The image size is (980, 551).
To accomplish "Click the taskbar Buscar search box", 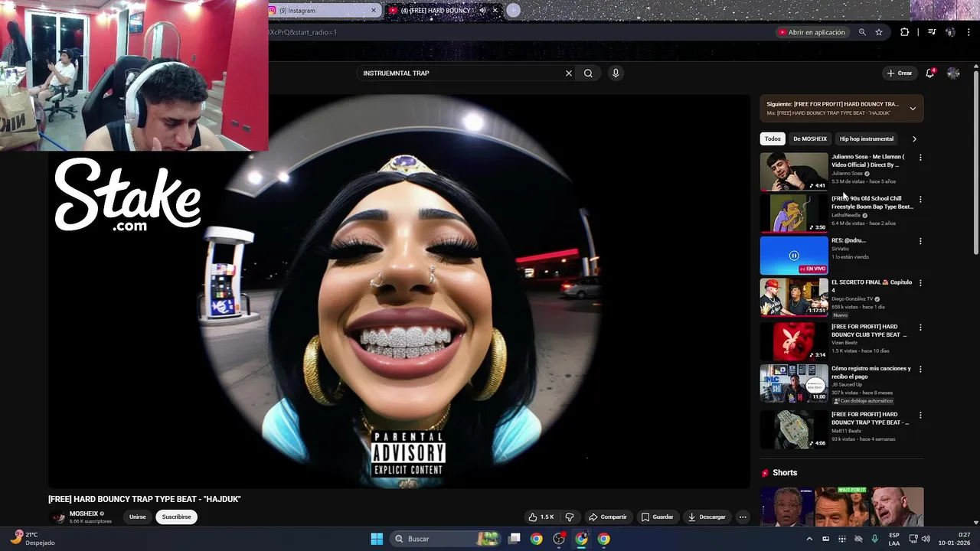I will pos(447,539).
